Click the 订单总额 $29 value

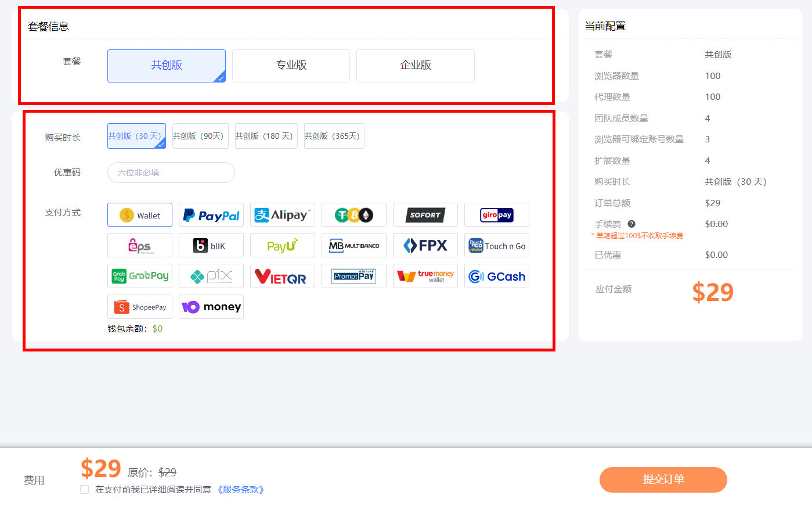pyautogui.click(x=713, y=203)
